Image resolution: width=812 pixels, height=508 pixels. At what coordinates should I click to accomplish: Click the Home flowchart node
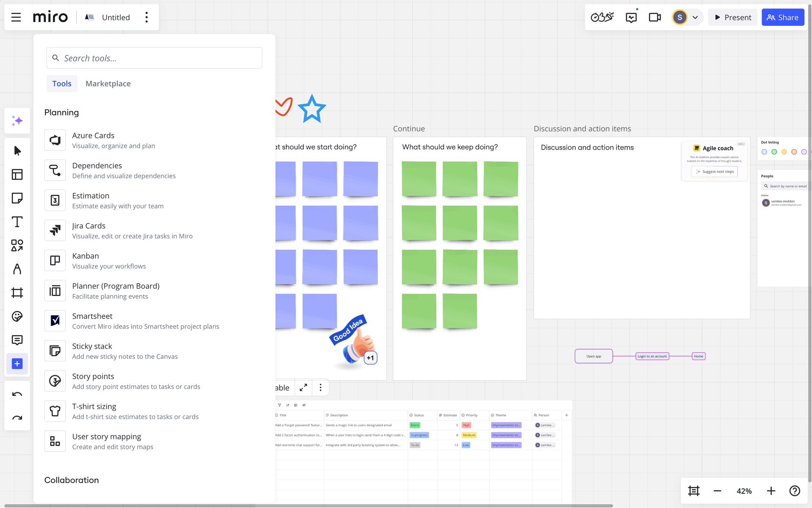point(699,356)
